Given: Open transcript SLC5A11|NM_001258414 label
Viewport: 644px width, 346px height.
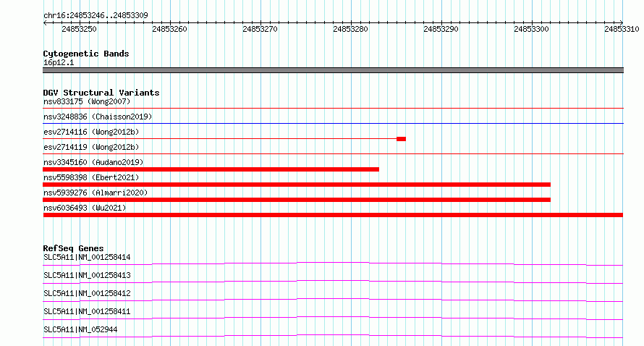Looking at the screenshot, I should 87,257.
